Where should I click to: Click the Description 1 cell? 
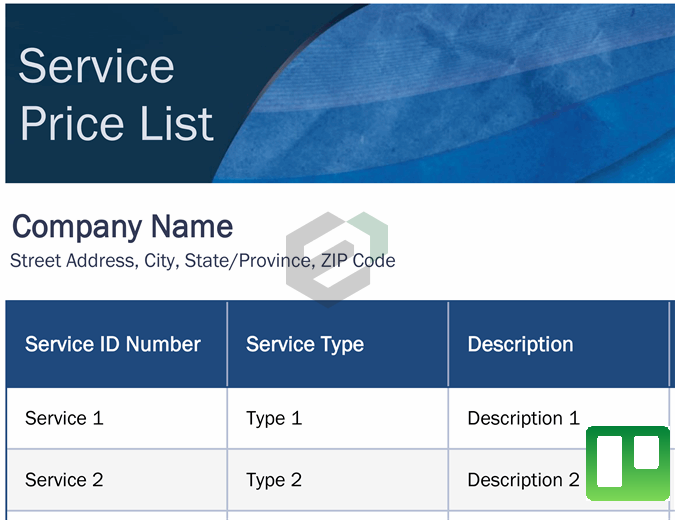tap(523, 418)
